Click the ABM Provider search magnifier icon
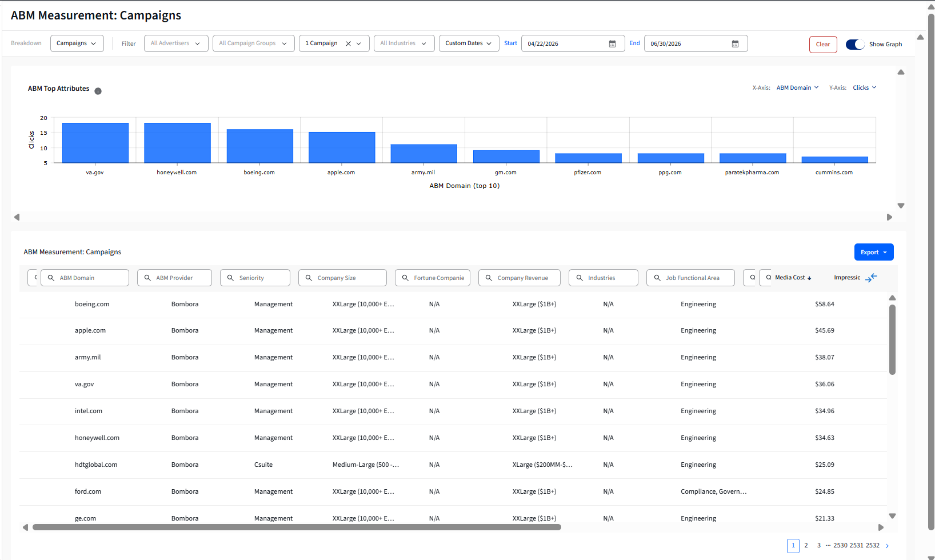This screenshot has width=935, height=560. click(147, 278)
